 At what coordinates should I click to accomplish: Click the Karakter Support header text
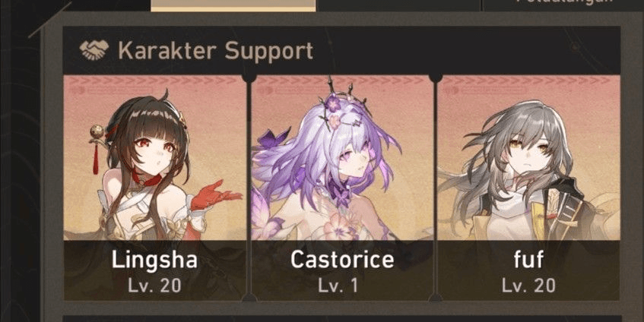coord(216,51)
